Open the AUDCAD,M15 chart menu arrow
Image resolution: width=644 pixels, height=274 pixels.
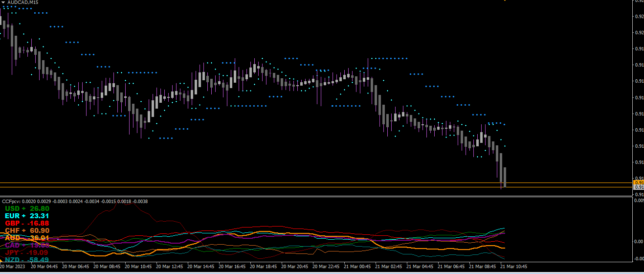click(x=3, y=2)
